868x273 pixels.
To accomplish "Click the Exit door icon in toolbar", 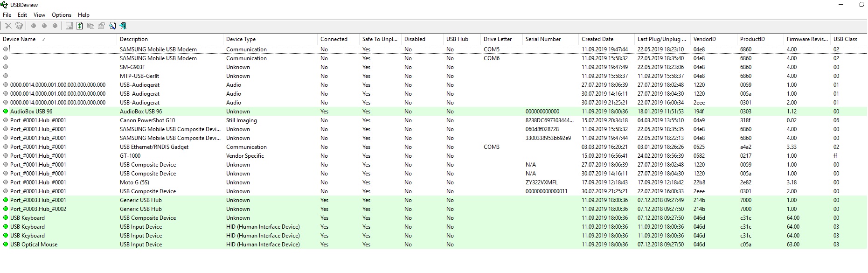I will pos(123,26).
